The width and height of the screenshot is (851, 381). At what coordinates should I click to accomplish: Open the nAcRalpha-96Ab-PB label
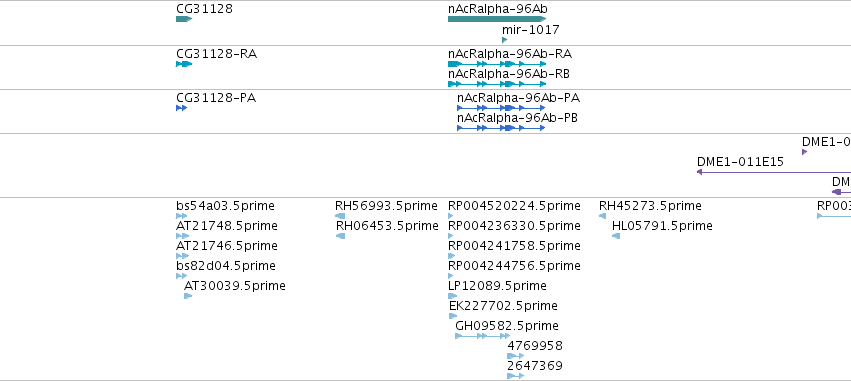click(517, 118)
